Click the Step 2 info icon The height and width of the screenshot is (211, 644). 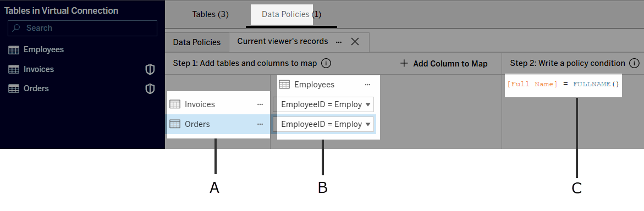pos(634,63)
